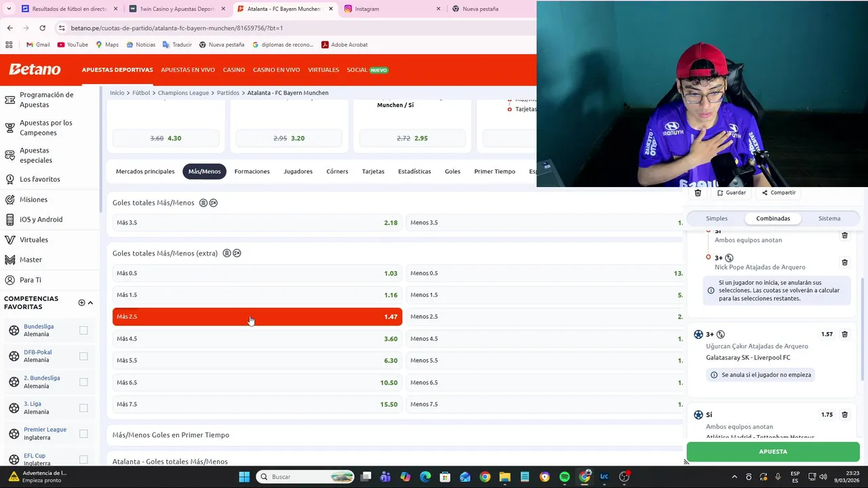Place the bet with the Apuesta button
Viewport: 868px width, 488px height.
[773, 451]
